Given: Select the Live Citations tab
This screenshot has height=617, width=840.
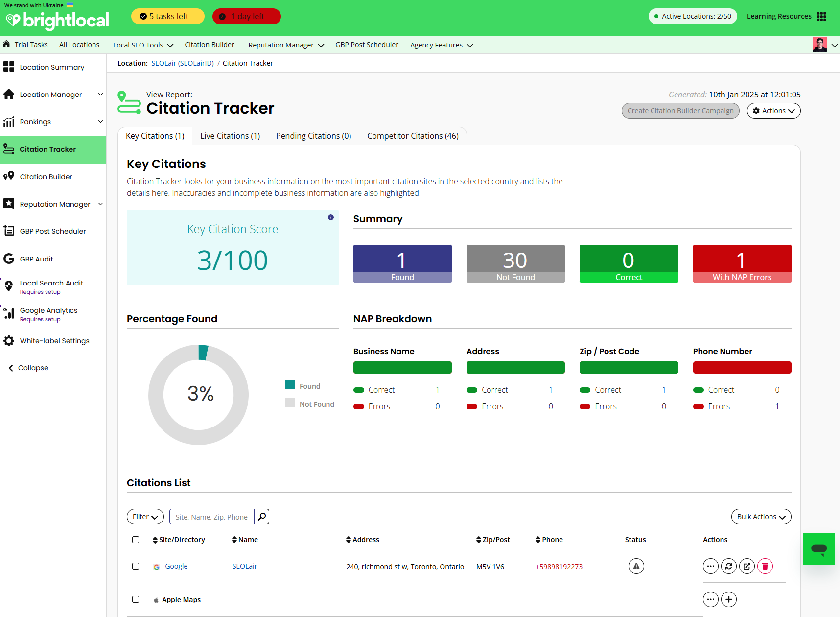Looking at the screenshot, I should [x=230, y=136].
